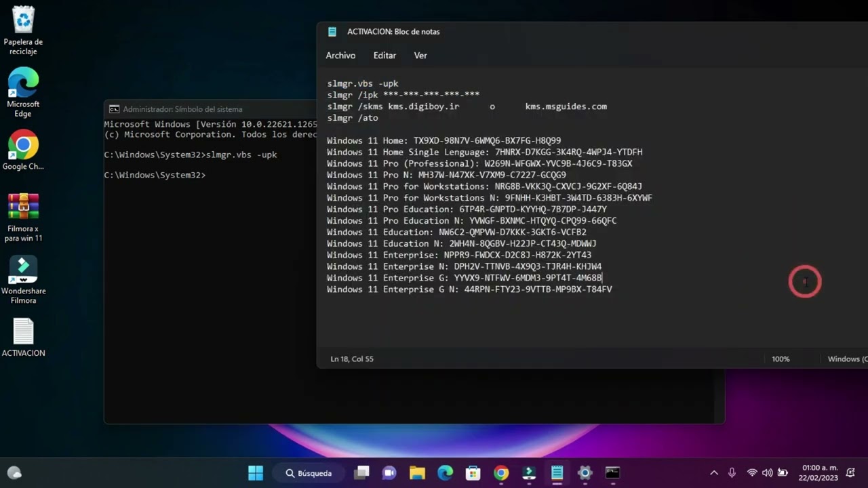This screenshot has width=868, height=488.
Task: Open the Archivo menu in Notepad
Action: coord(340,56)
